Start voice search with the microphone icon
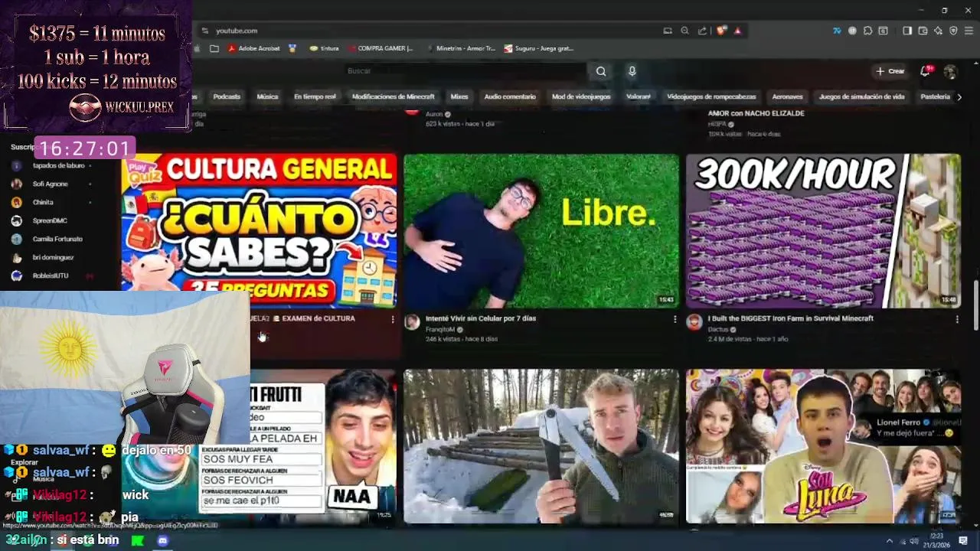 point(632,71)
